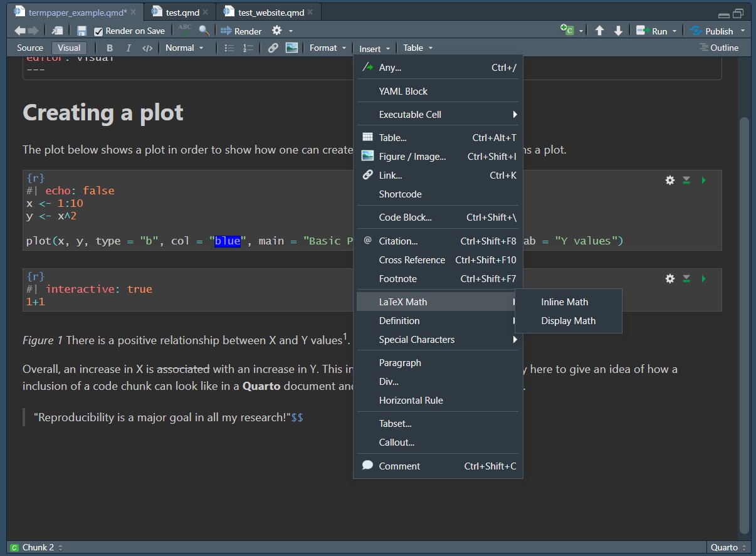Image resolution: width=756 pixels, height=556 pixels.
Task: Click the bold formatting B icon
Action: tap(110, 48)
